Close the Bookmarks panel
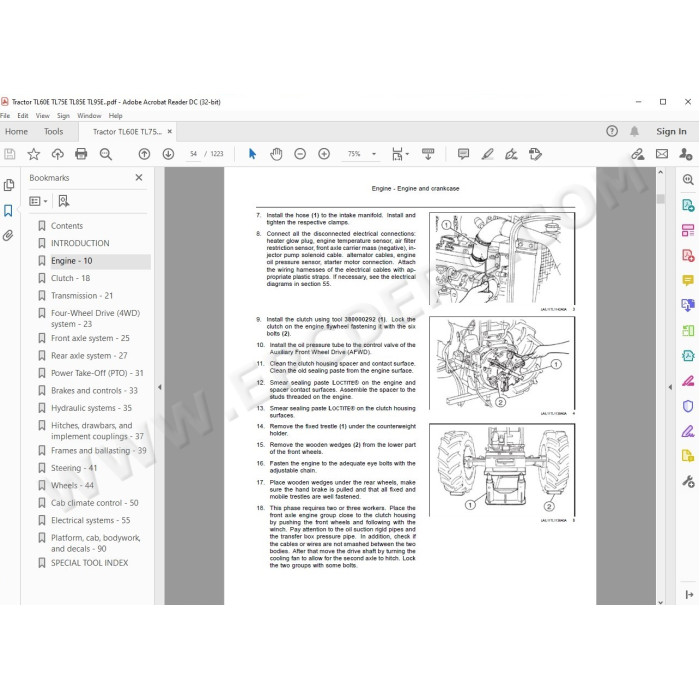The width and height of the screenshot is (700, 700). pos(139,178)
